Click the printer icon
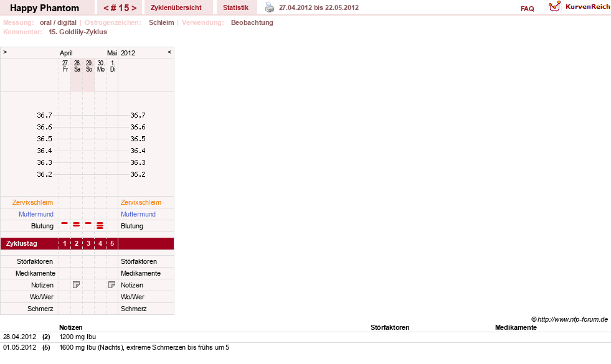Viewport: 611px width, 364px height. pyautogui.click(x=270, y=7)
